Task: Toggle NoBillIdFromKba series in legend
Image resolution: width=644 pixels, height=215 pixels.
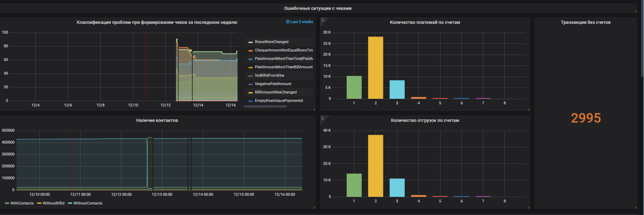Action: [x=269, y=75]
